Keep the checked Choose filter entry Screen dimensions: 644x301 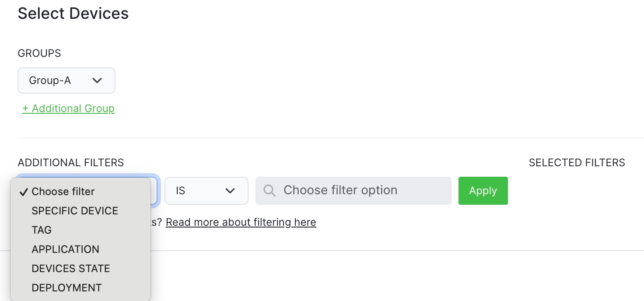coord(63,192)
